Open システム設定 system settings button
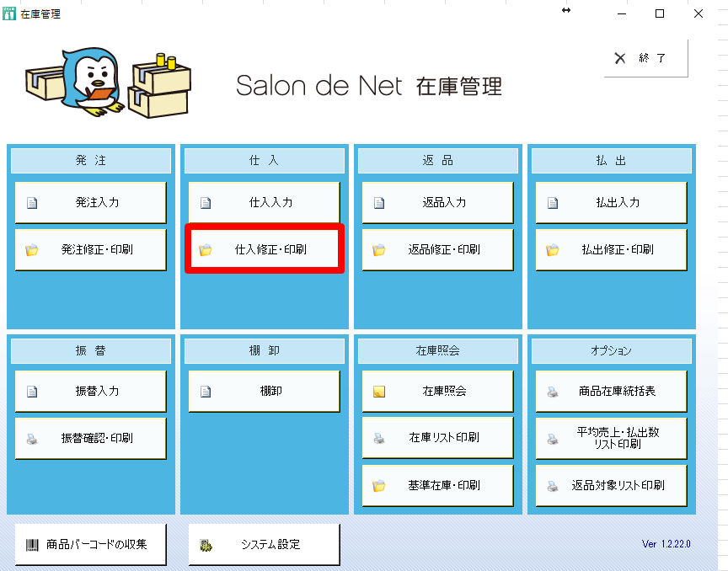 pyautogui.click(x=265, y=545)
